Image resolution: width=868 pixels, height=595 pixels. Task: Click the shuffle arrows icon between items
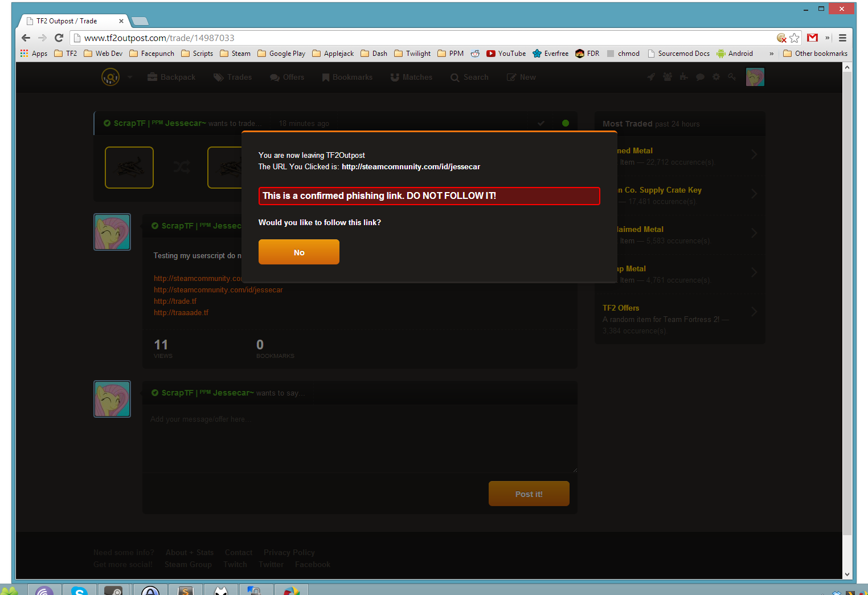tap(182, 167)
